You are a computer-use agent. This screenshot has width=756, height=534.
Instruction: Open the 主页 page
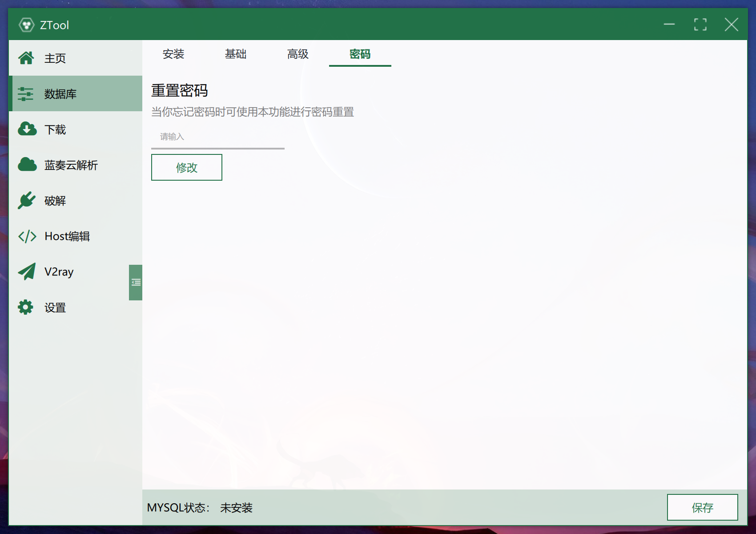tap(76, 58)
